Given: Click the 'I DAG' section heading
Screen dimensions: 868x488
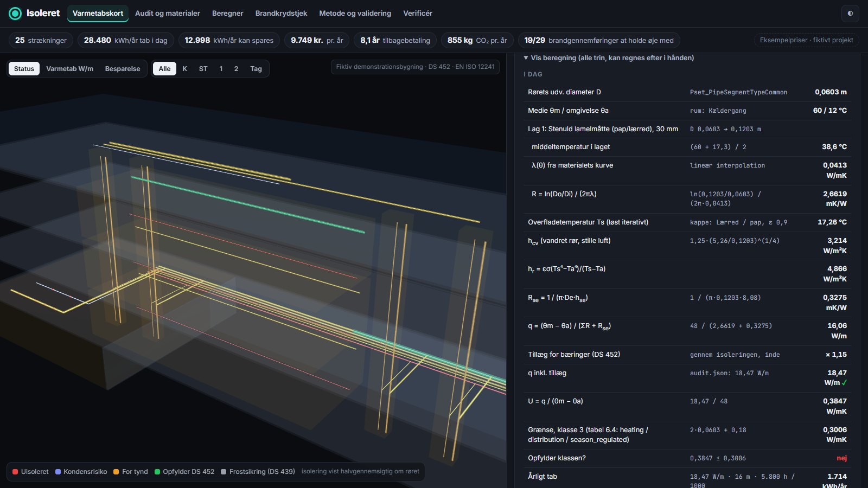Looking at the screenshot, I should pos(533,74).
